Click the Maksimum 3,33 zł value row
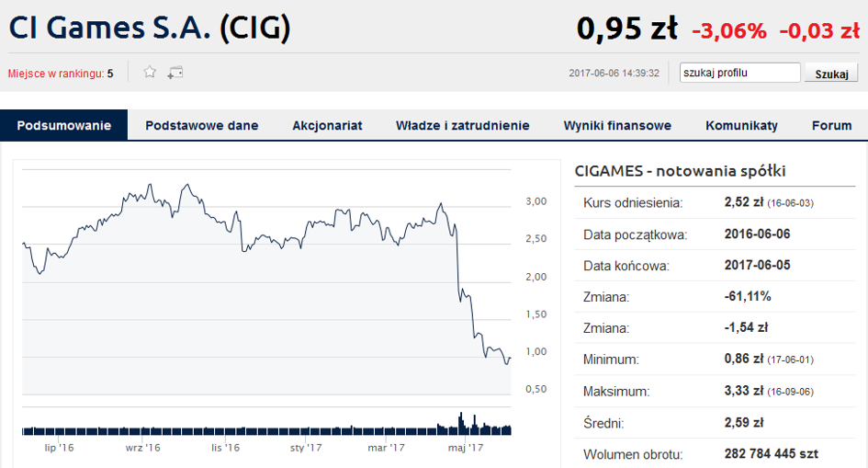 point(715,391)
